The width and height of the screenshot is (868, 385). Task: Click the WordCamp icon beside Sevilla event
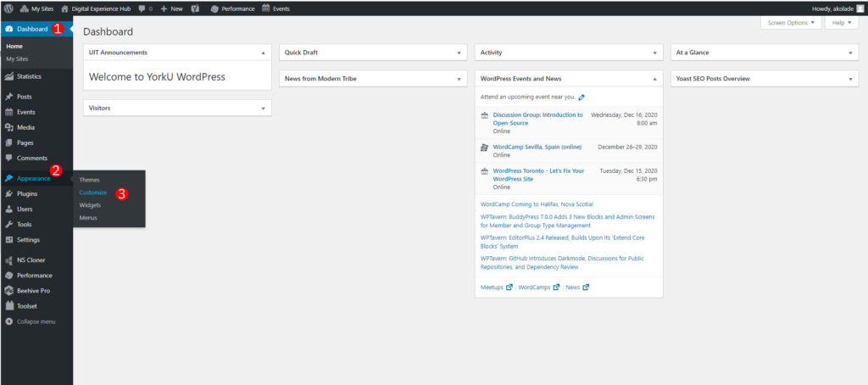[x=484, y=147]
